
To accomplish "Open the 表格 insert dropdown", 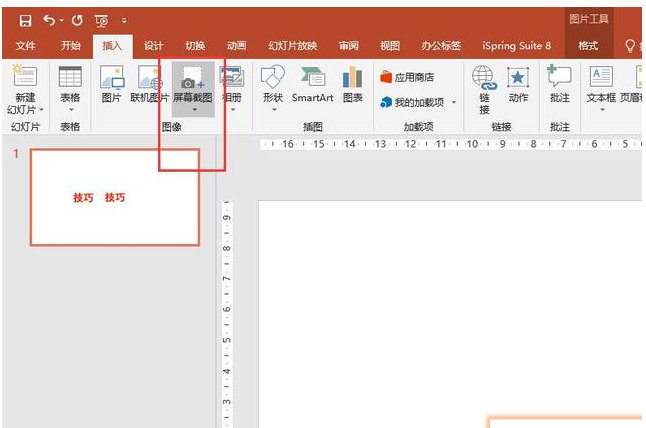I will point(70,89).
